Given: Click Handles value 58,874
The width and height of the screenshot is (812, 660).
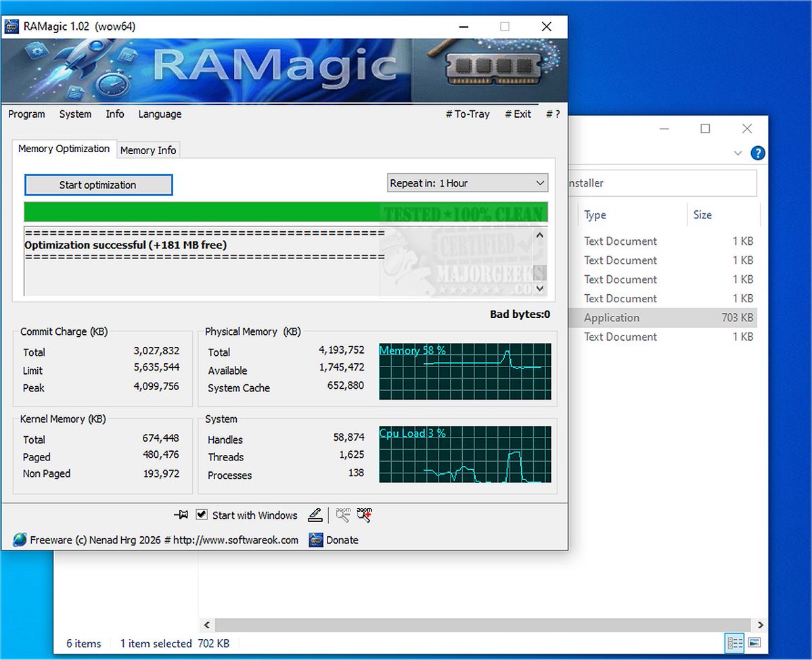Looking at the screenshot, I should click(x=348, y=438).
